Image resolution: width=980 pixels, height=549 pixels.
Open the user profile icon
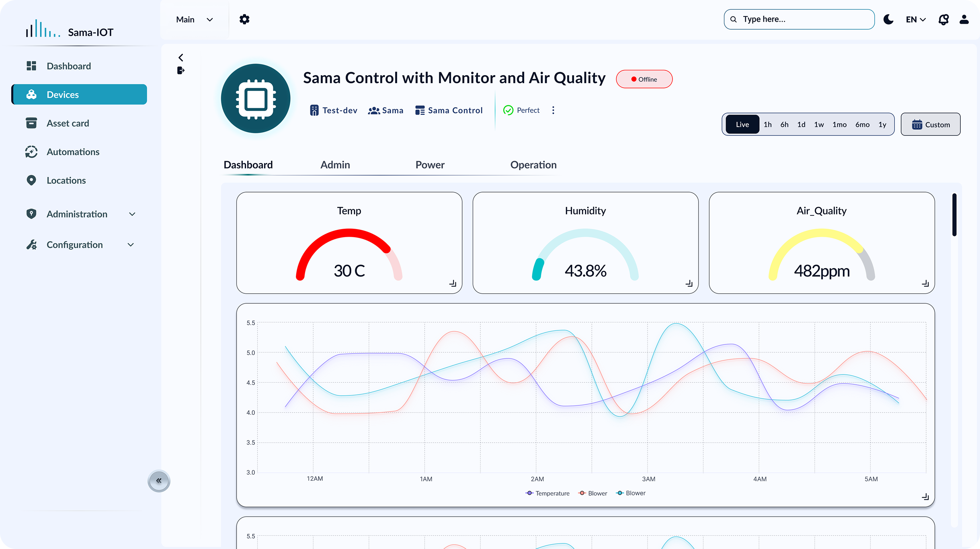pyautogui.click(x=964, y=19)
